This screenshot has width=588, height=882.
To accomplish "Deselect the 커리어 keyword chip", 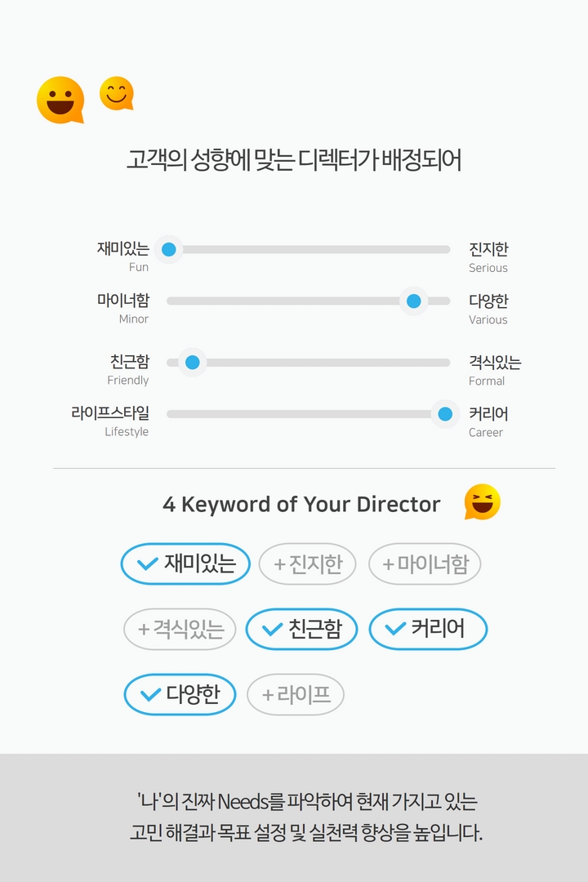I will [x=428, y=629].
